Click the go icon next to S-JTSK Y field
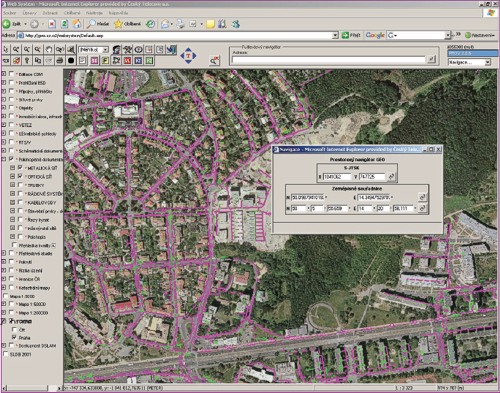500x393 pixels. (x=391, y=176)
